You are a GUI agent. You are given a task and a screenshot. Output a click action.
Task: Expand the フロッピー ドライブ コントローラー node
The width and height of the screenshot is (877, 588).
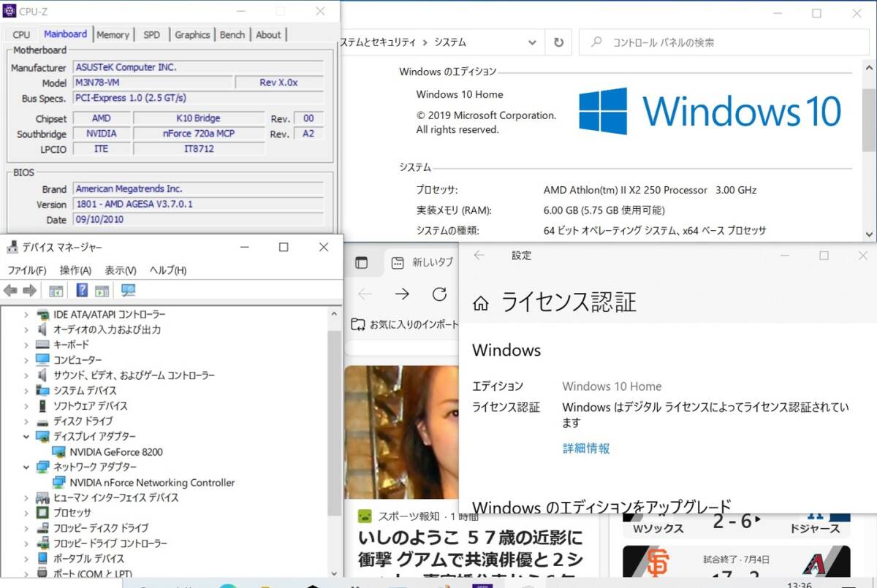[x=26, y=543]
